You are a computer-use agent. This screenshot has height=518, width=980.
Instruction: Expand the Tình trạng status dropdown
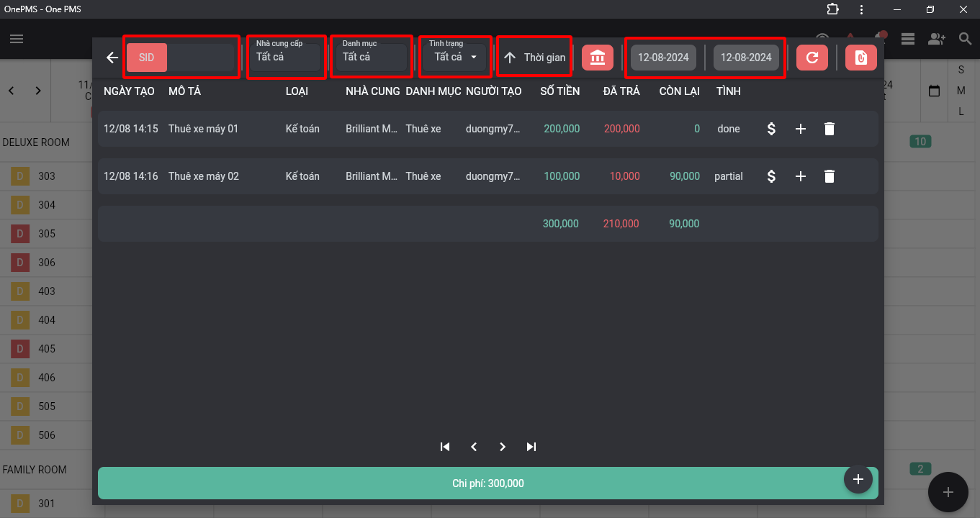coord(454,57)
